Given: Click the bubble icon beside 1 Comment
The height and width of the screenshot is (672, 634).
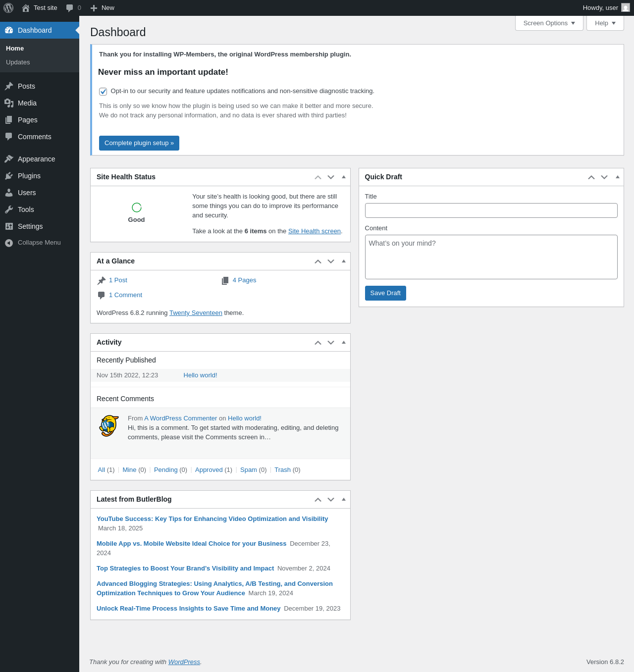Looking at the screenshot, I should pyautogui.click(x=102, y=296).
